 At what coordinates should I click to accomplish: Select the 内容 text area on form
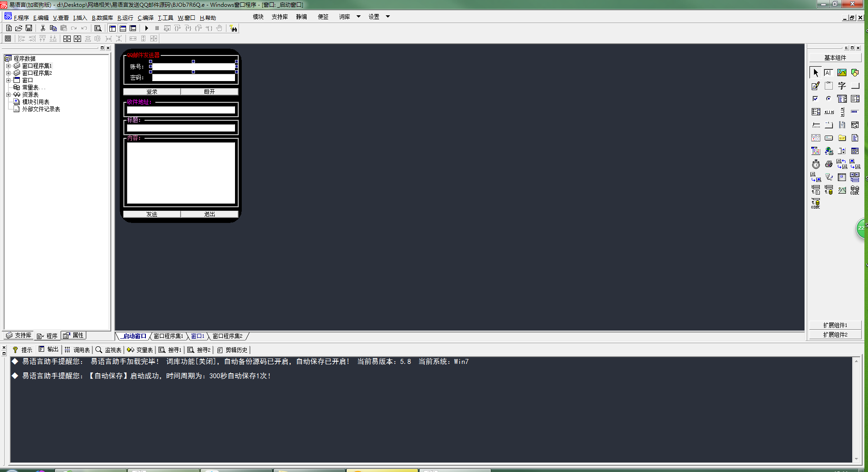coord(181,173)
